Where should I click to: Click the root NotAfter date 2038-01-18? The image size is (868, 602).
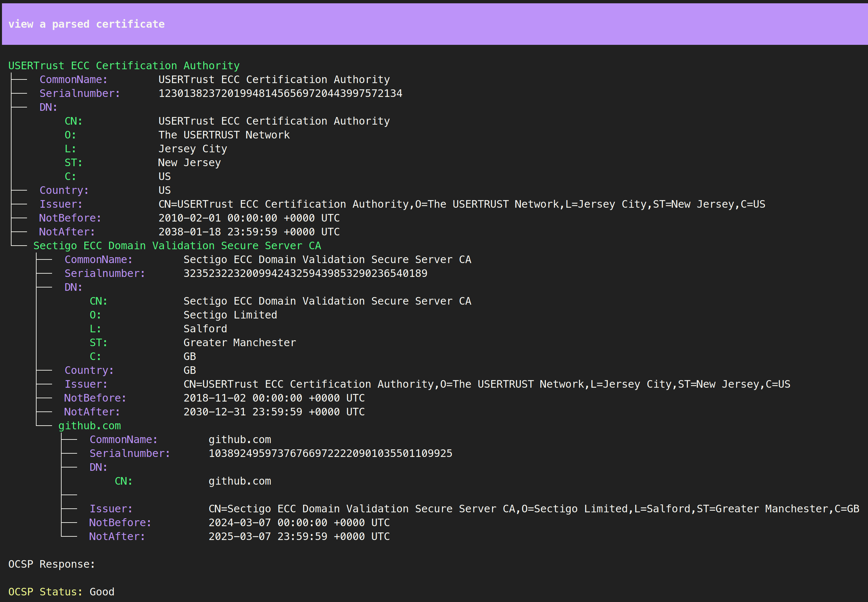pyautogui.click(x=249, y=231)
